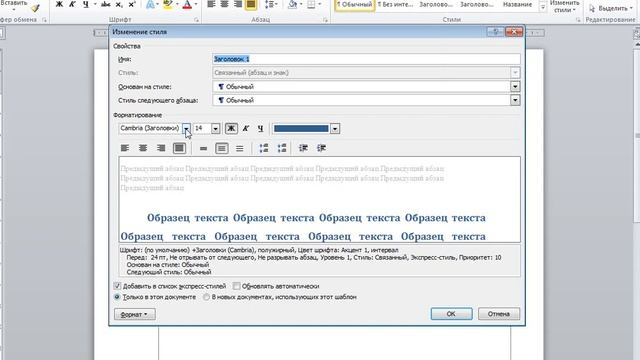Open the font color dropdown arrow in dialog

[x=335, y=129]
